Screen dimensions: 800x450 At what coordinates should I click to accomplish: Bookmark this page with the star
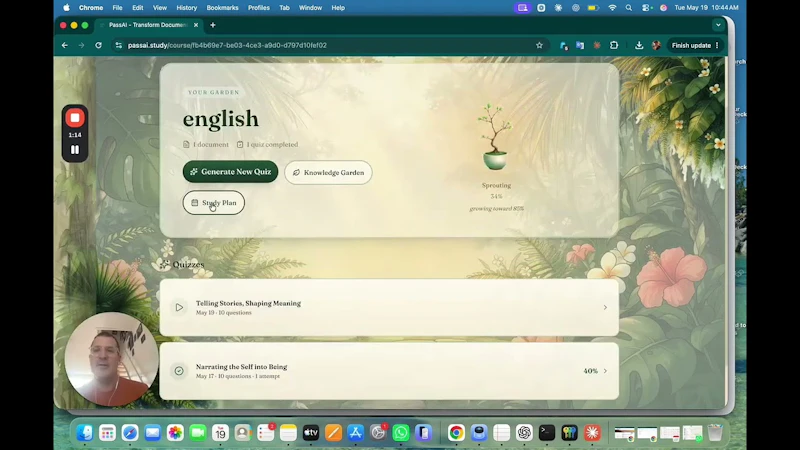pos(539,45)
